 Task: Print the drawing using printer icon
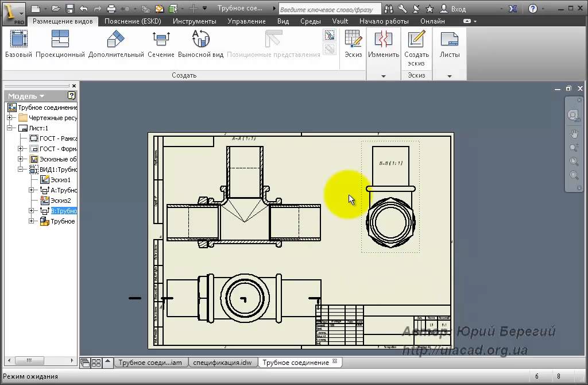click(x=111, y=8)
